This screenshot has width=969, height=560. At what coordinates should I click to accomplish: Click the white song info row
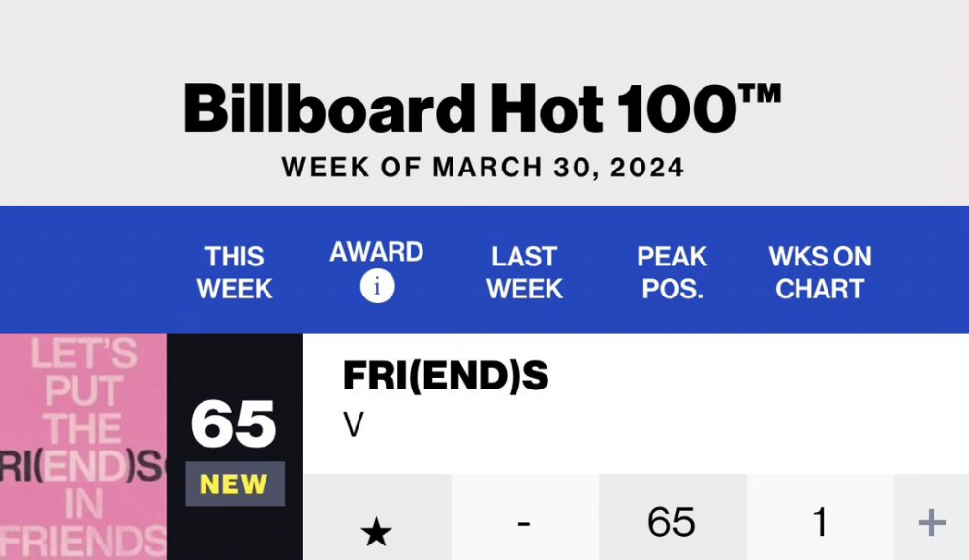click(636, 404)
